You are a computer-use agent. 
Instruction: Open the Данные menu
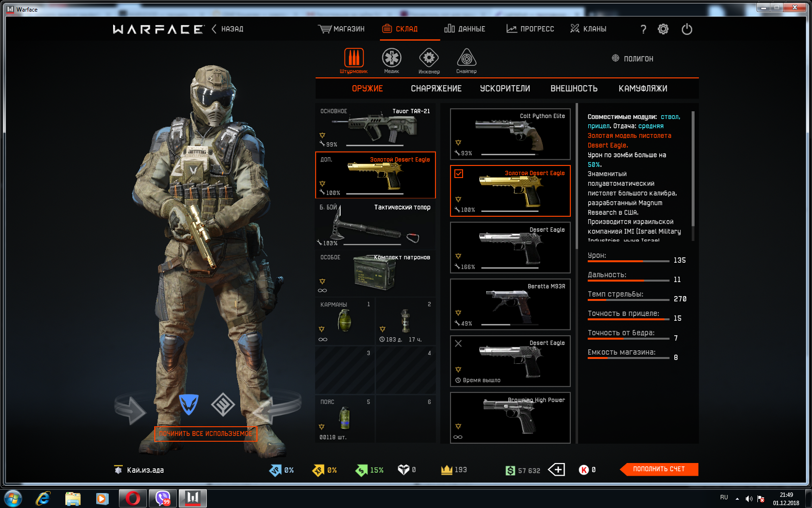click(x=464, y=29)
